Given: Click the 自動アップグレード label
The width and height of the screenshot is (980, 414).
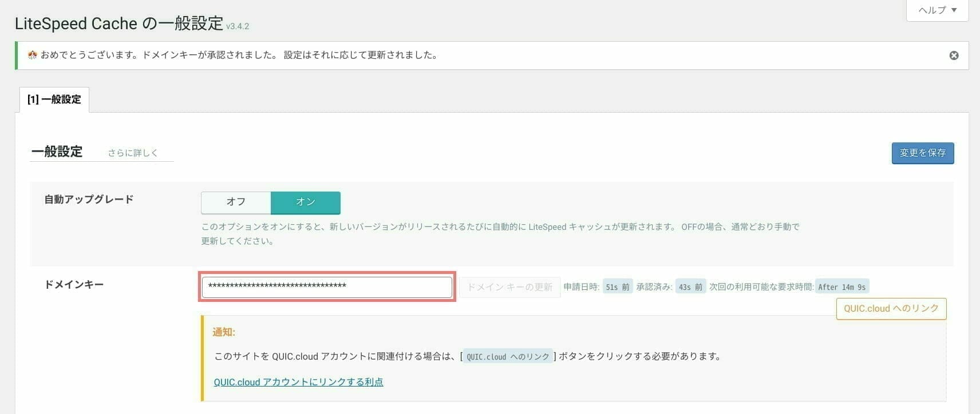Looking at the screenshot, I should click(89, 200).
